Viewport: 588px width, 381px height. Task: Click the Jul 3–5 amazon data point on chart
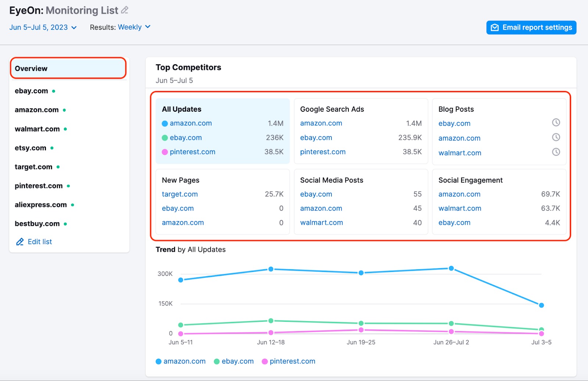click(541, 305)
